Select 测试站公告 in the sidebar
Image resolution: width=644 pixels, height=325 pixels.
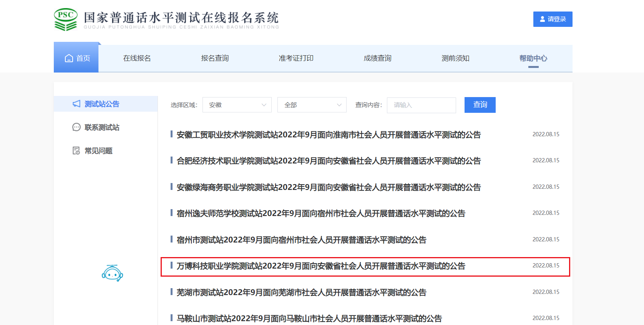tap(106, 104)
